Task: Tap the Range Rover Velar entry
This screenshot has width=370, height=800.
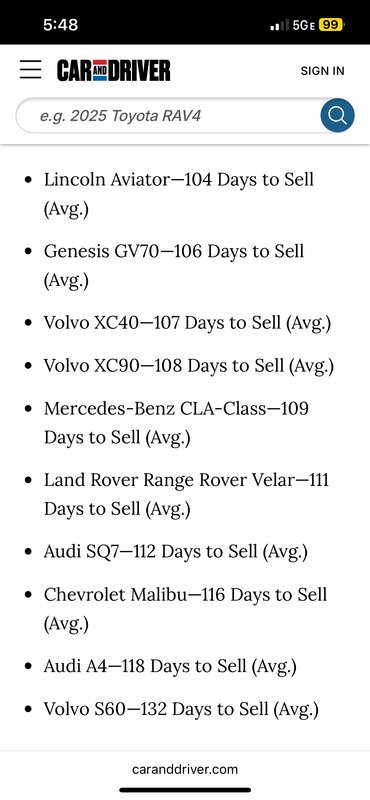Action: coord(186,494)
